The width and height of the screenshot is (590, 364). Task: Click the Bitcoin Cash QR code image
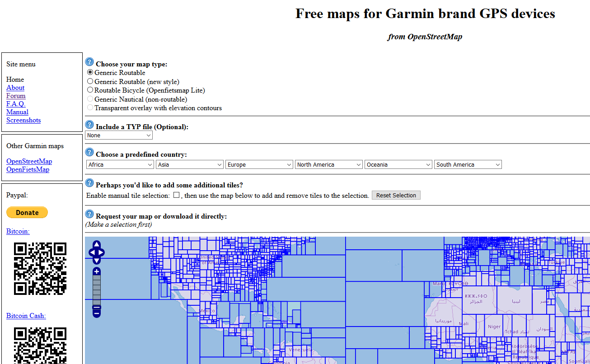pos(40,345)
